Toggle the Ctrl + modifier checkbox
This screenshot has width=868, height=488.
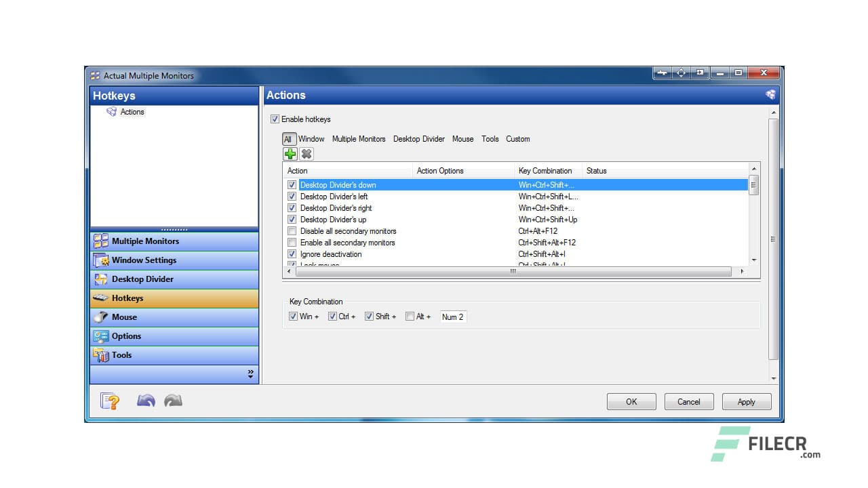(x=332, y=317)
